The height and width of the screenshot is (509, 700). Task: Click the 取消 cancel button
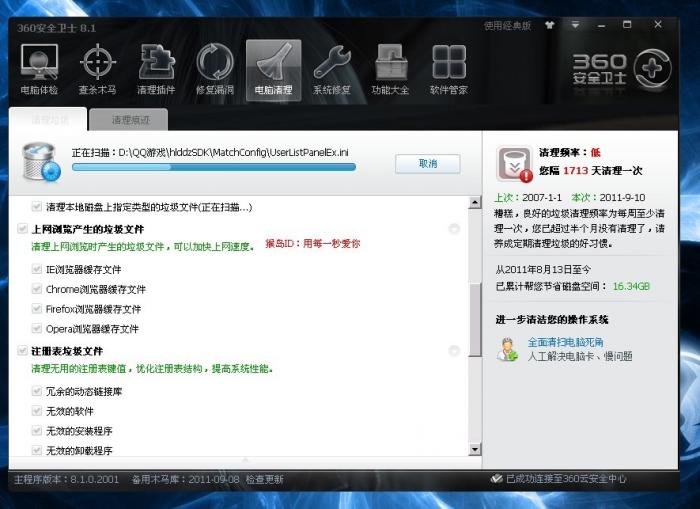click(x=428, y=164)
